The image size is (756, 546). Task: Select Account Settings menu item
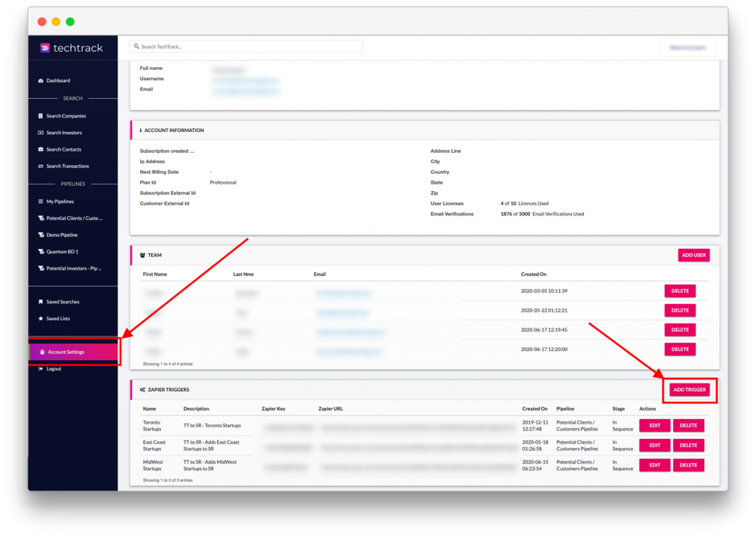(x=73, y=352)
